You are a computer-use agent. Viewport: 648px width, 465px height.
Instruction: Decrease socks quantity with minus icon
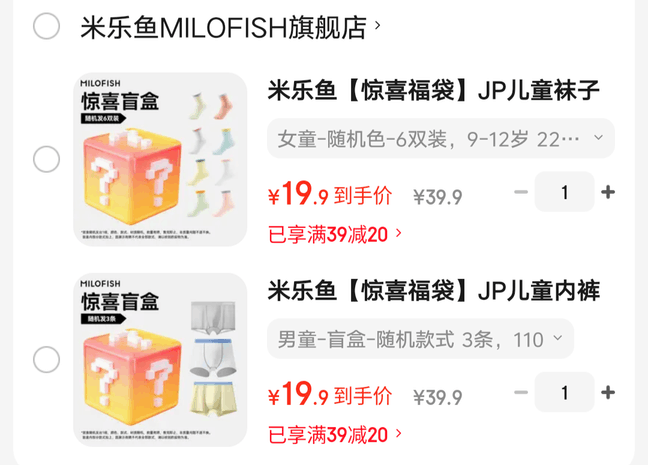[x=521, y=192]
